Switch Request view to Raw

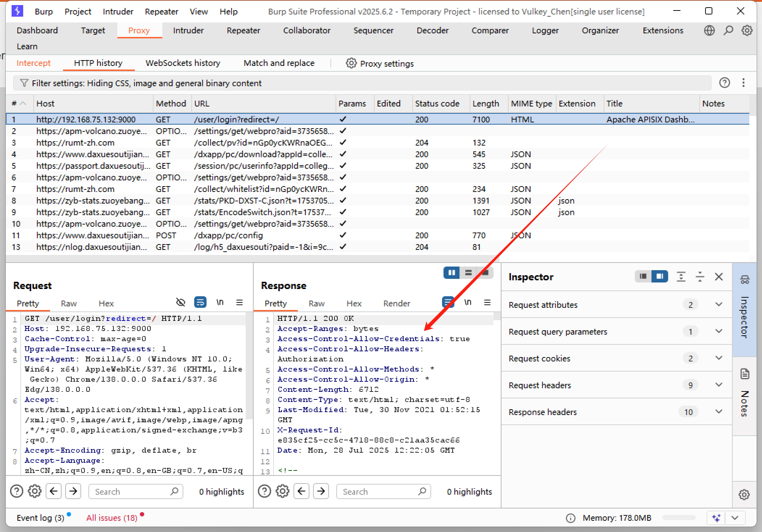pos(68,303)
